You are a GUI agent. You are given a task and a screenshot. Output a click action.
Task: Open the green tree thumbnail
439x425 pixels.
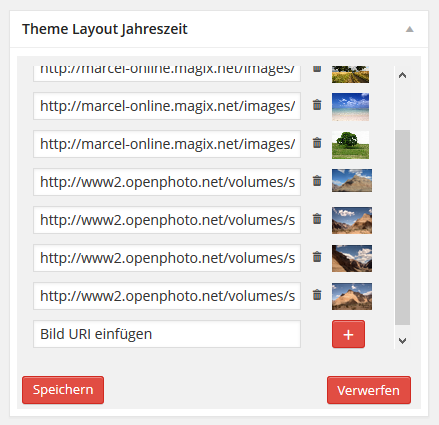350,145
